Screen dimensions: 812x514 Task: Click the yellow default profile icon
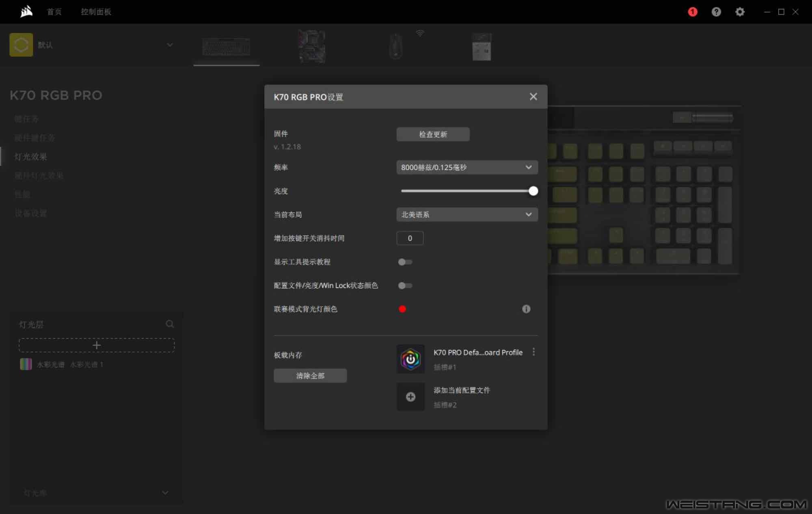[21, 45]
